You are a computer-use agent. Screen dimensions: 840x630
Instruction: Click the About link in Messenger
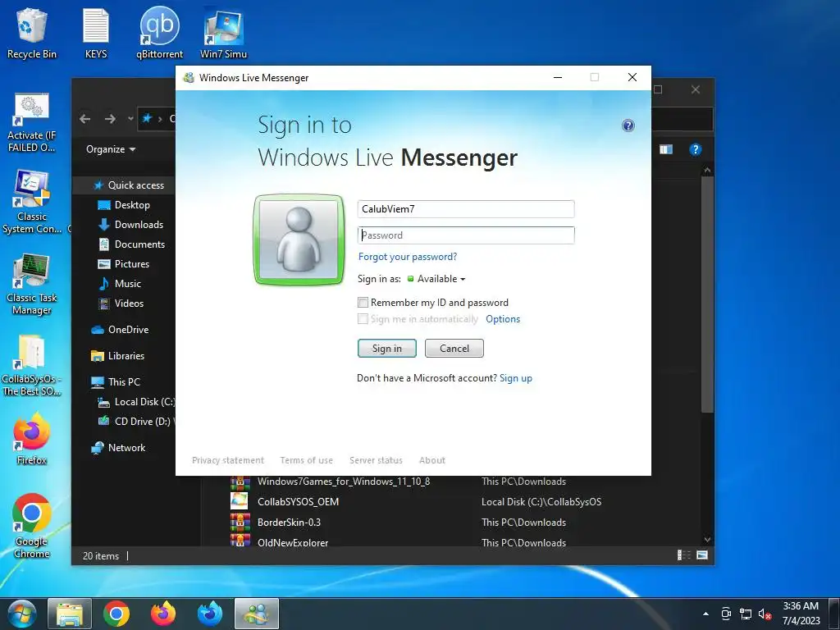tap(431, 461)
